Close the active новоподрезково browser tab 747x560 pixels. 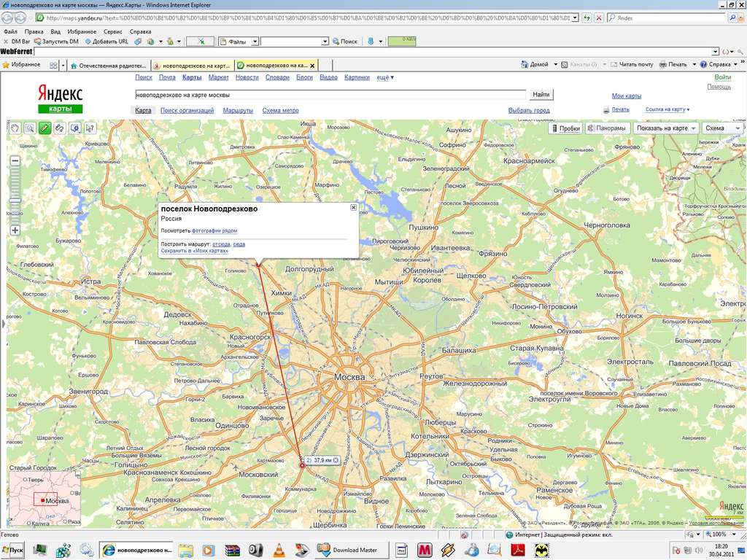pos(312,66)
